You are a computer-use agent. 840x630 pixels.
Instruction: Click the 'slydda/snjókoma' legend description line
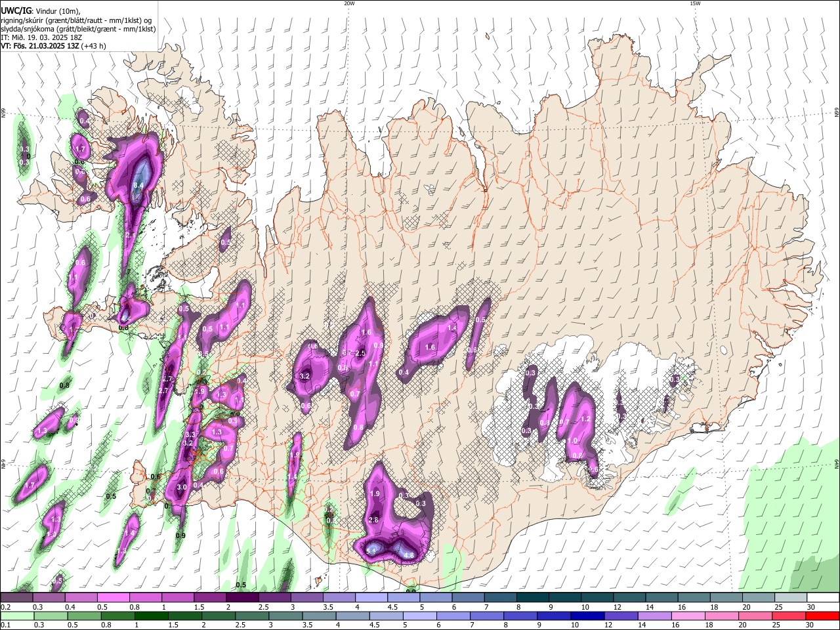[x=78, y=29]
